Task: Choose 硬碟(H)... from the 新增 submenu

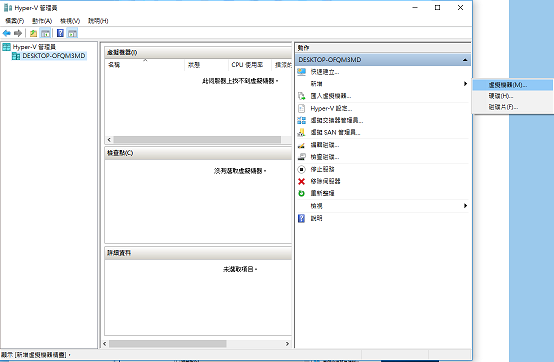Action: point(513,96)
